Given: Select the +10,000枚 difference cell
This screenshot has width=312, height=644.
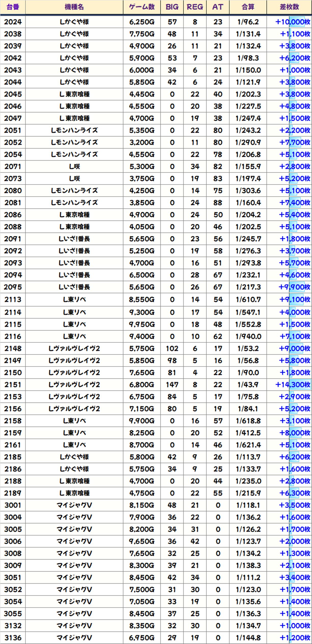Looking at the screenshot, I should [x=293, y=22].
